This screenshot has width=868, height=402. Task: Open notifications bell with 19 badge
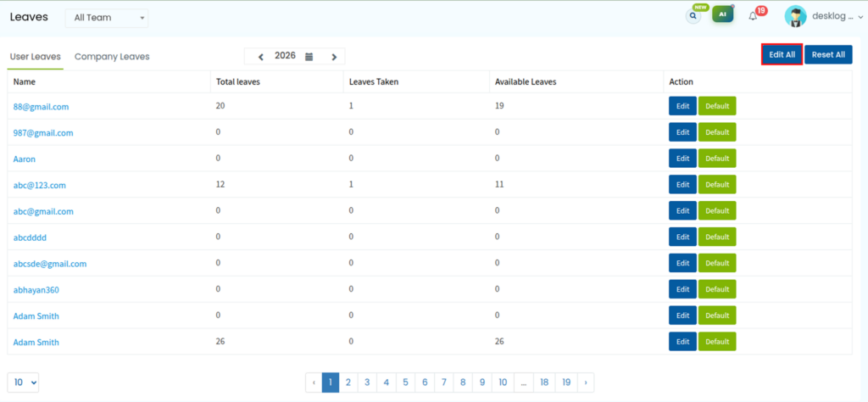coord(753,16)
